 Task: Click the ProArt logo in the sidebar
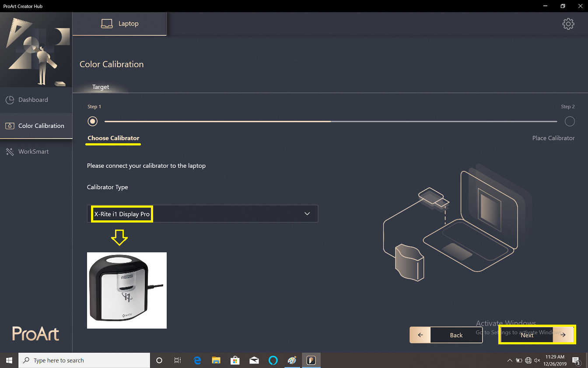(x=36, y=334)
